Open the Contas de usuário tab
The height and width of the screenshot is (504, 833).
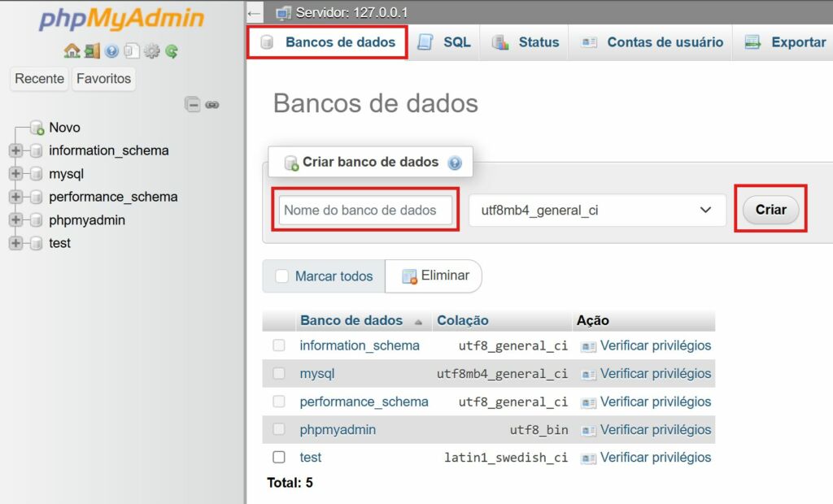click(x=652, y=42)
